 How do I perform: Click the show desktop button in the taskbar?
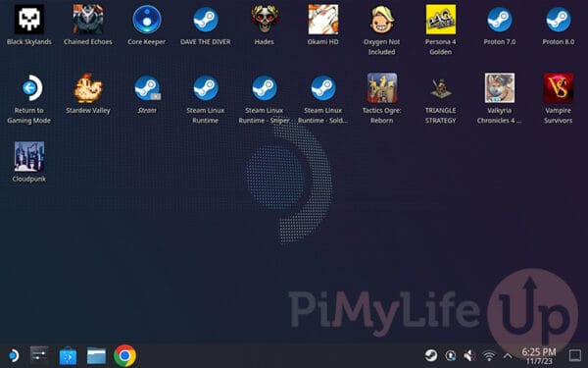pos(575,355)
